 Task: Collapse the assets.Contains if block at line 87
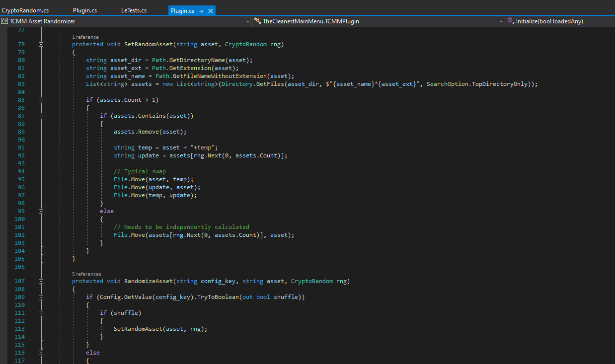pos(41,116)
